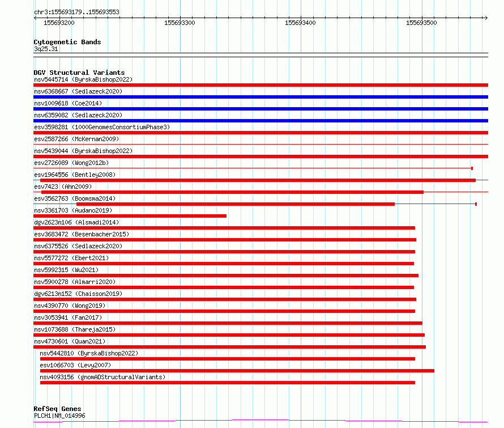The width and height of the screenshot is (504, 428).
Task: Open nsv5992315 (Wu2021) label
Action: 66,270
